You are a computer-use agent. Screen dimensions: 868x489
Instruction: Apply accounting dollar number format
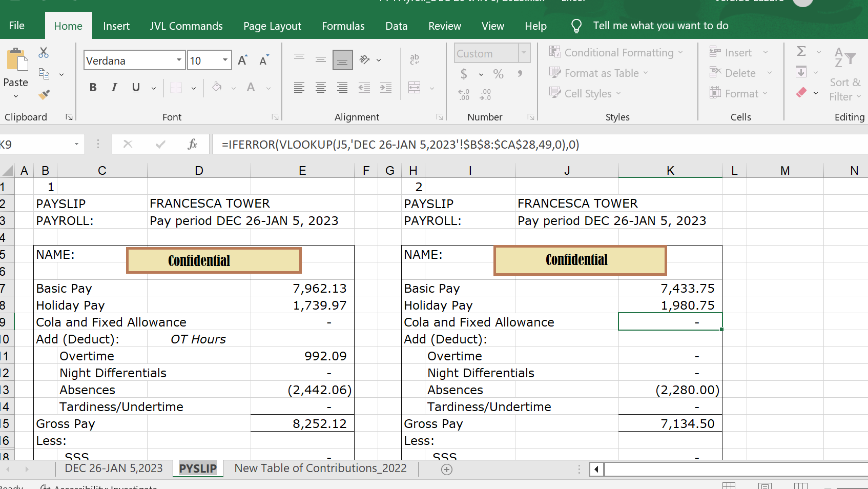pyautogui.click(x=464, y=74)
